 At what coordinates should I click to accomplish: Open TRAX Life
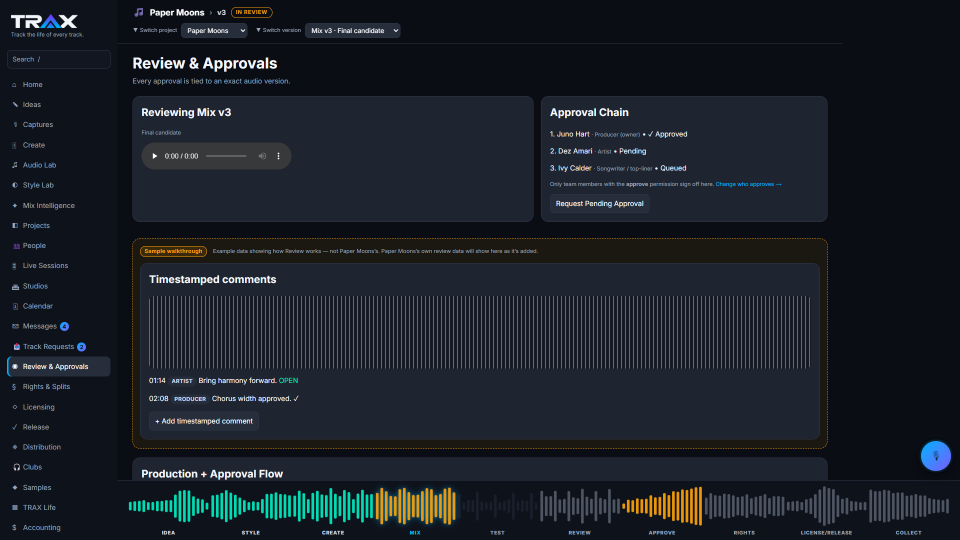(x=39, y=508)
